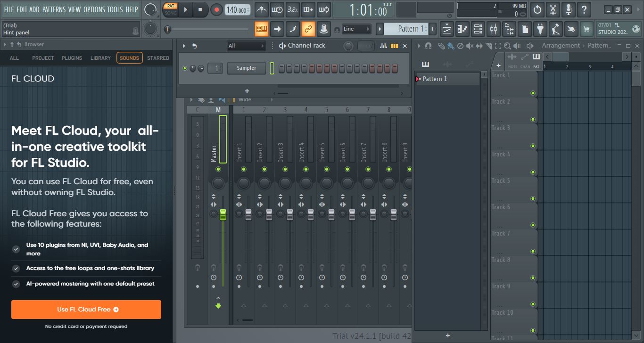Click the Use FL Cloud Free button
This screenshot has width=644, height=343.
click(x=86, y=310)
